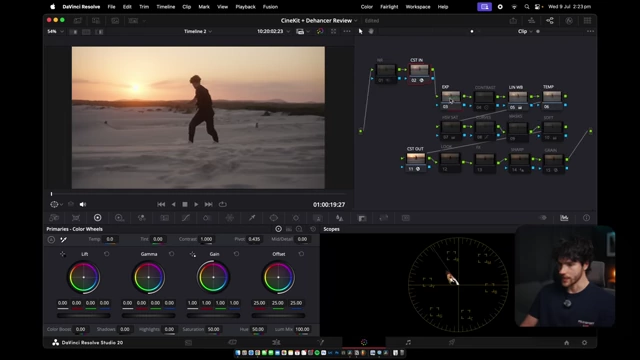Toggle highlight eye icon in palette bar

543,218
